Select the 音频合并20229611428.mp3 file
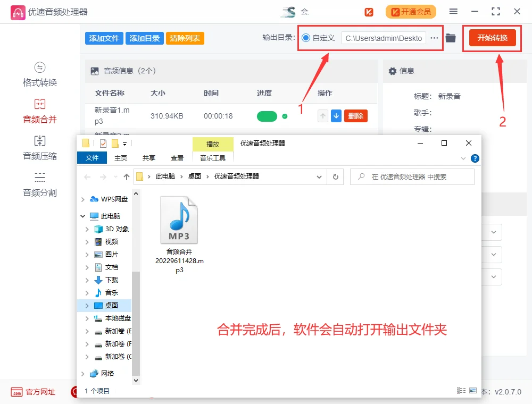This screenshot has width=532, height=404. click(179, 235)
